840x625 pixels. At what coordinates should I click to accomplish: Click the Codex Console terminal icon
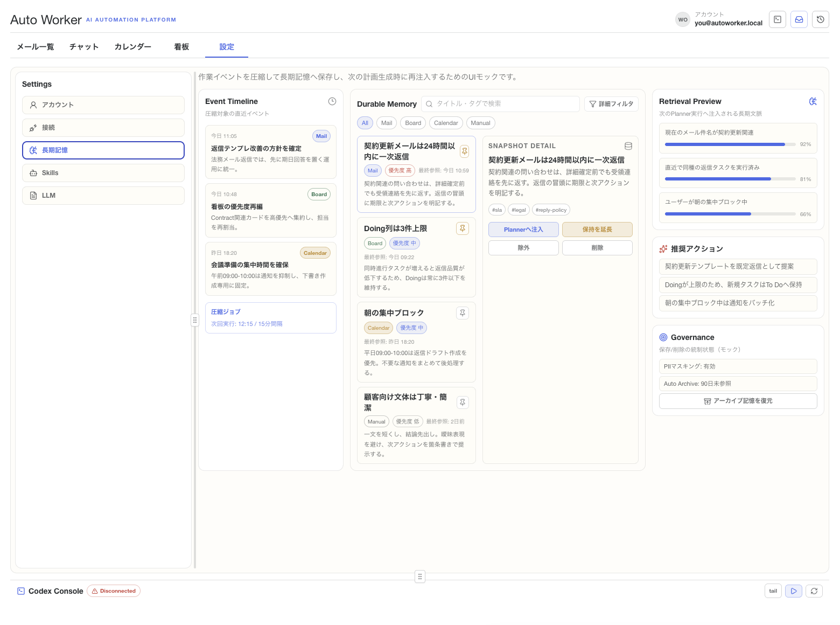pos(21,591)
